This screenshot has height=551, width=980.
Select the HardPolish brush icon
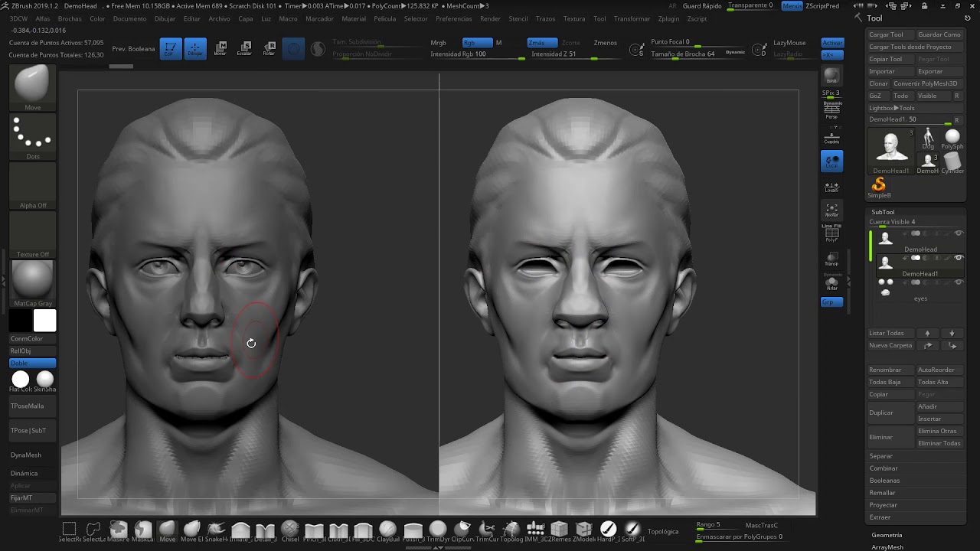609,530
